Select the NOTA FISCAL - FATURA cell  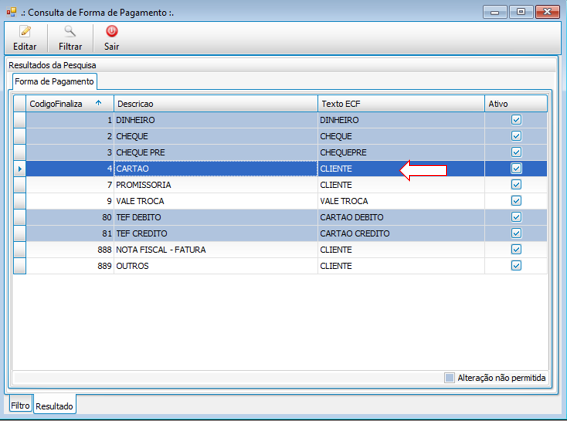point(216,250)
